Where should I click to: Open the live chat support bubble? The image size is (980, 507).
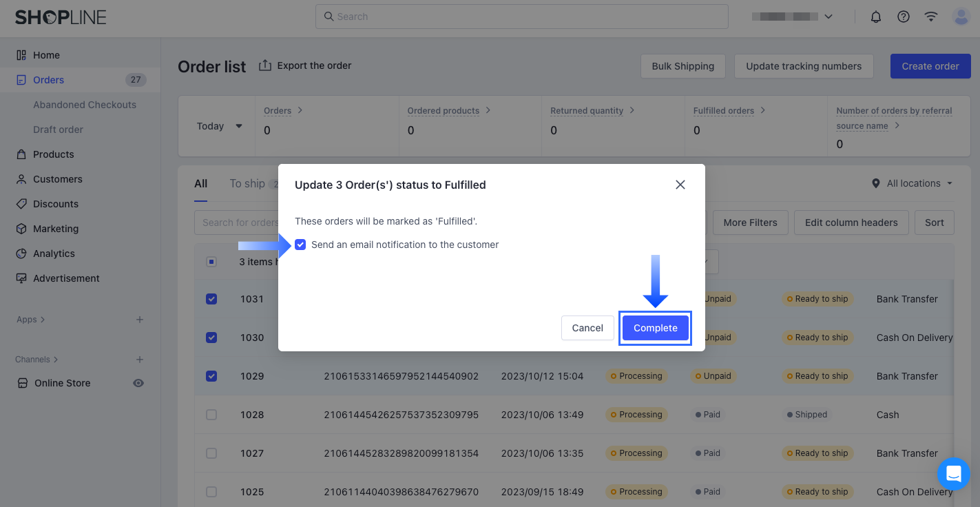pyautogui.click(x=953, y=474)
